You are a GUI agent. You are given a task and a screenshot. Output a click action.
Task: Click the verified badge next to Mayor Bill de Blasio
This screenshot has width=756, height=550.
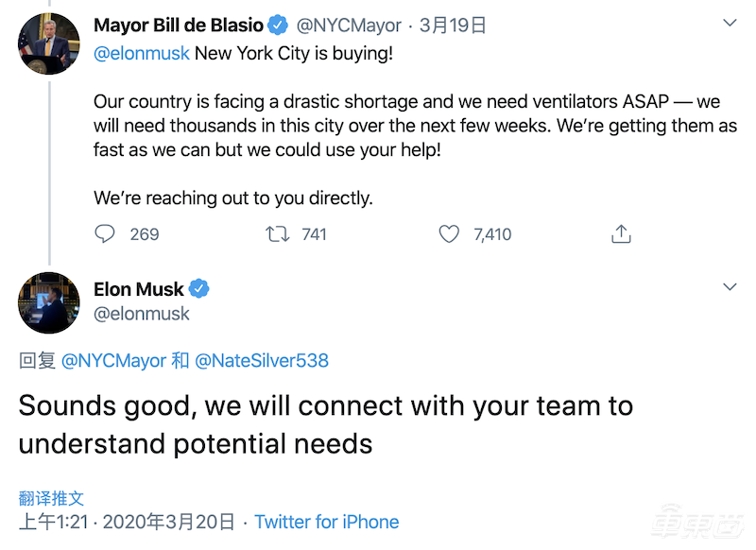point(279,26)
